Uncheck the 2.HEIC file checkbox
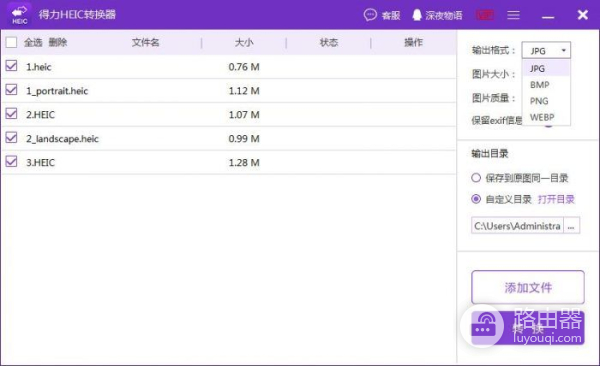600x366 pixels. pos(11,114)
